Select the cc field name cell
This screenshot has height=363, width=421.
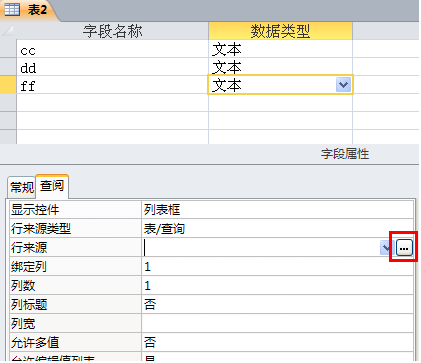coord(112,49)
